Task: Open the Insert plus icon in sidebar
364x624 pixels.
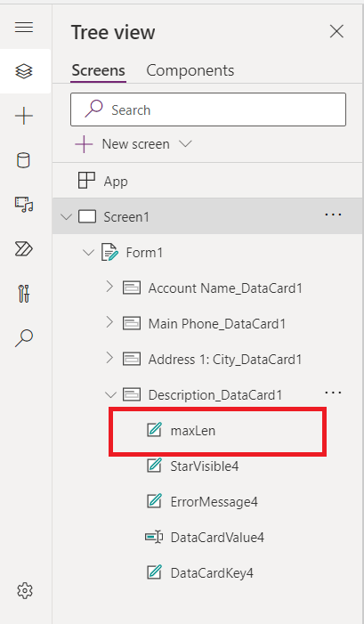Action: 24,117
